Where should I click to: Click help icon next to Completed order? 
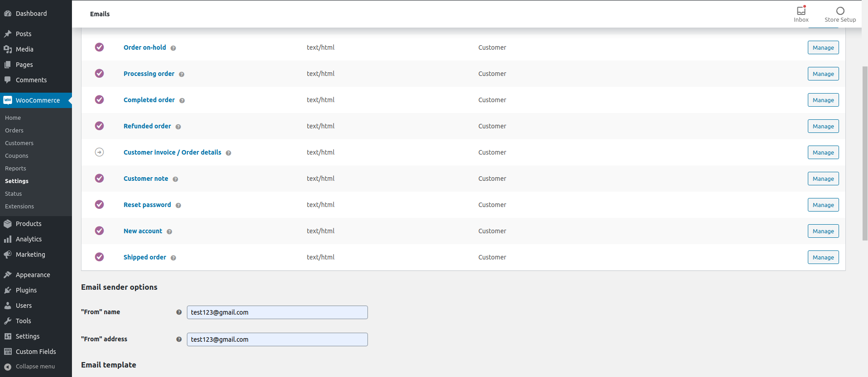pyautogui.click(x=182, y=100)
